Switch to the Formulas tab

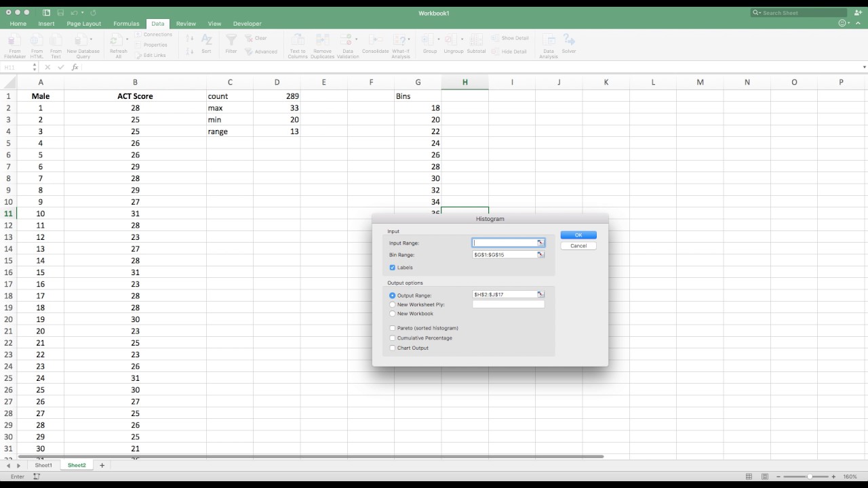(126, 24)
